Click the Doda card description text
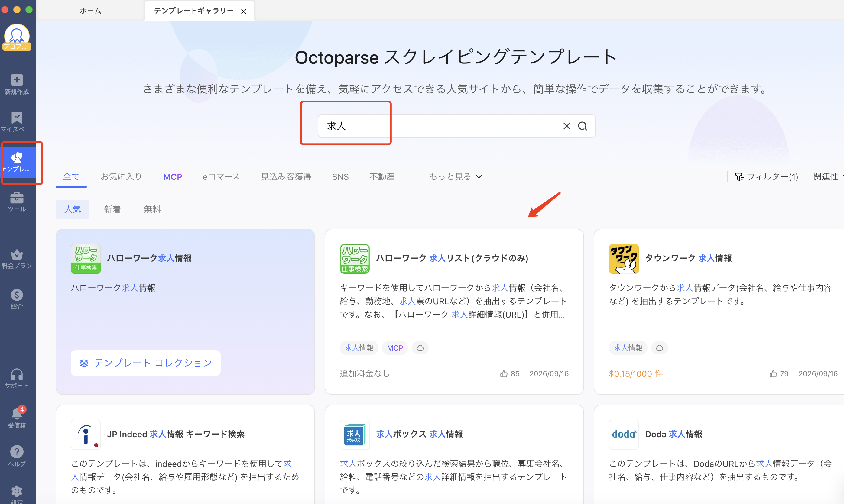This screenshot has width=844, height=504. click(720, 470)
